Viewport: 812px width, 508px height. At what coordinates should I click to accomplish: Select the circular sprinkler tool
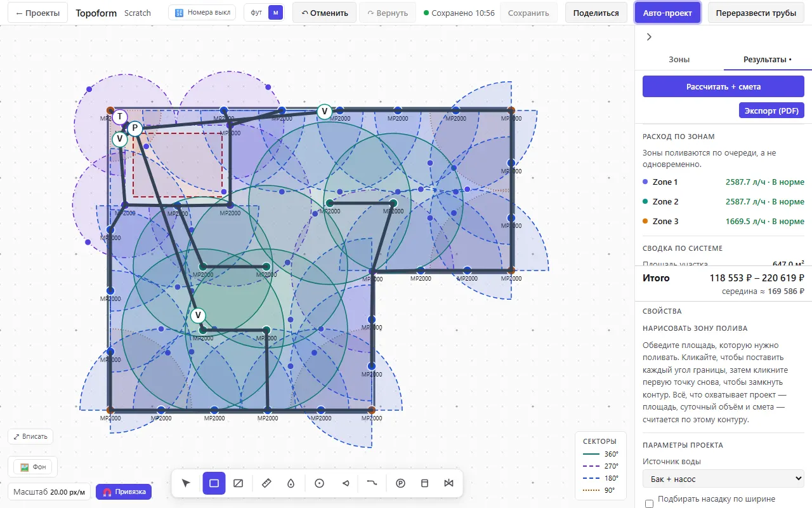coord(320,483)
